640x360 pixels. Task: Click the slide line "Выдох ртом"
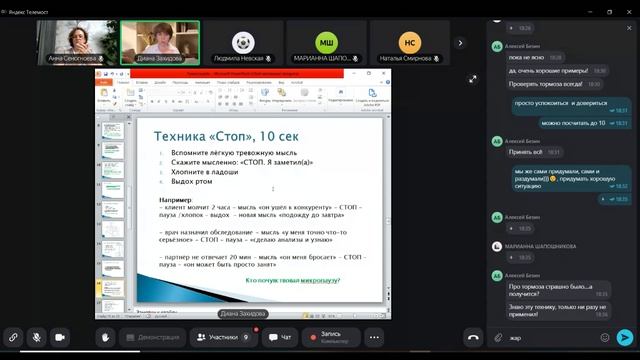[191, 181]
